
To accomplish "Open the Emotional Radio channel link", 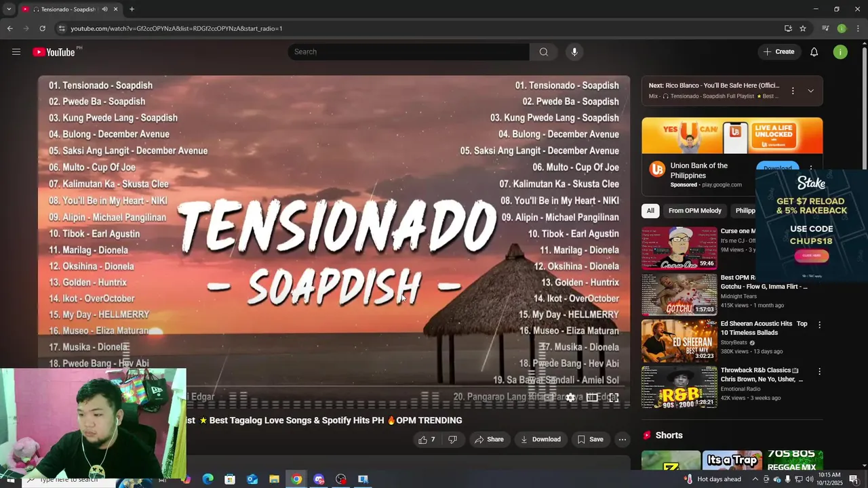I will click(741, 389).
